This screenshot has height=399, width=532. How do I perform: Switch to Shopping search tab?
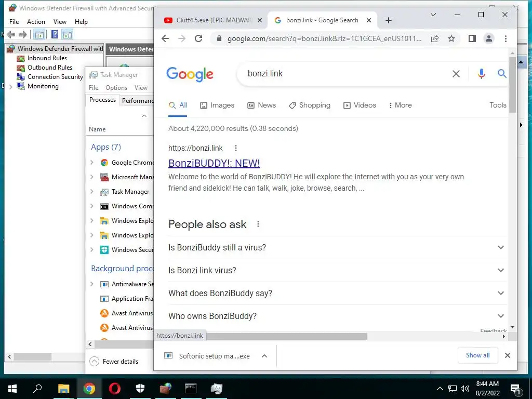(310, 105)
